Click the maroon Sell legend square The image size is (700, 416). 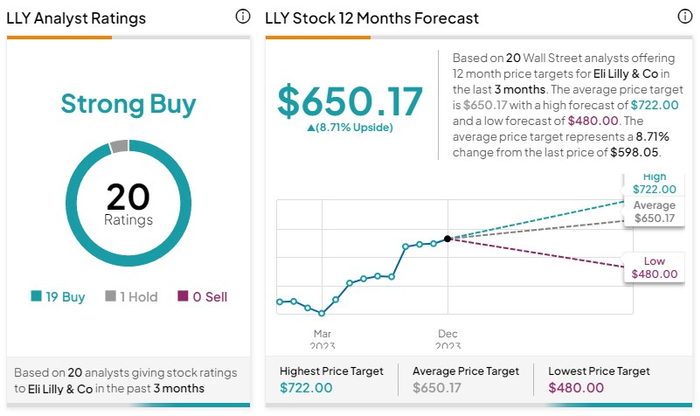(x=182, y=296)
